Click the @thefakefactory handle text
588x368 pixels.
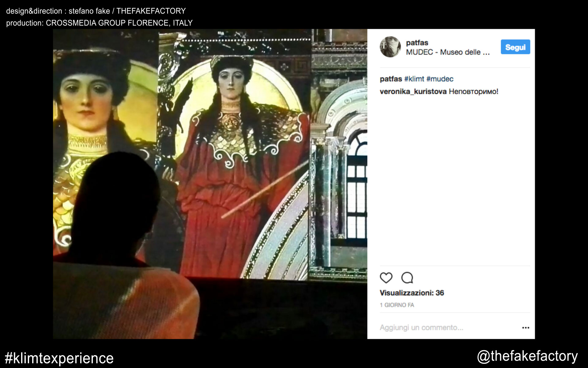527,356
